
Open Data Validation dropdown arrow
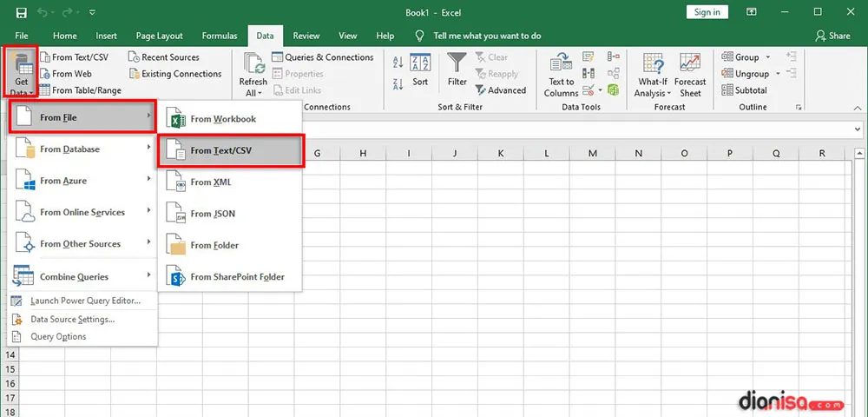pyautogui.click(x=600, y=89)
